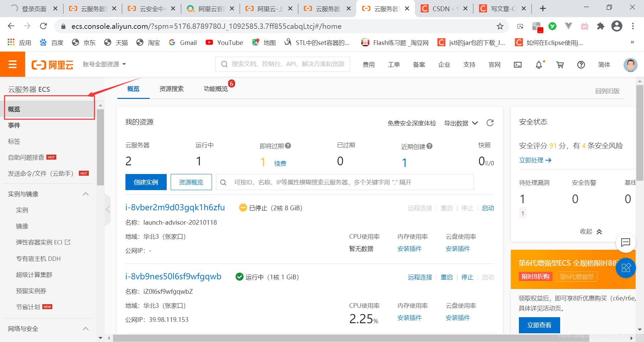This screenshot has height=342, width=644.
Task: Click 远程连接 for the running instance
Action: tap(420, 277)
